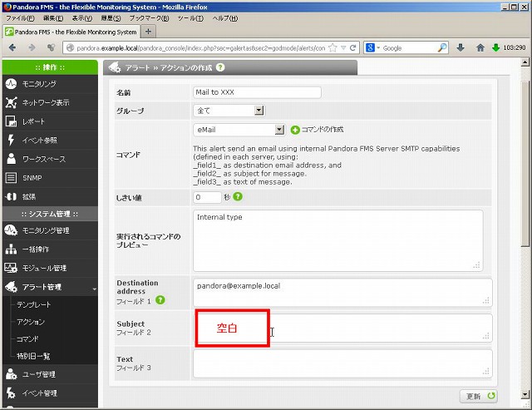The image size is (532, 410).
Task: Open the 拡張 extensions icon
Action: 11,196
